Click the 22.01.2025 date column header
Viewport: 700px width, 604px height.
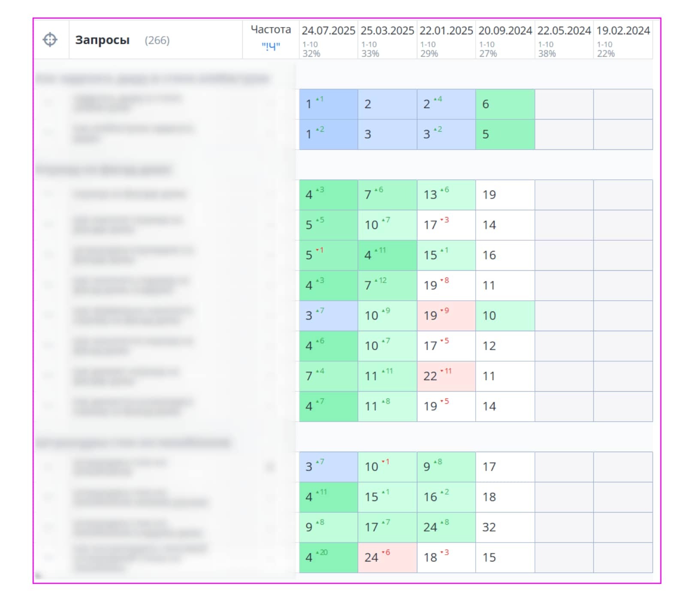pyautogui.click(x=446, y=31)
